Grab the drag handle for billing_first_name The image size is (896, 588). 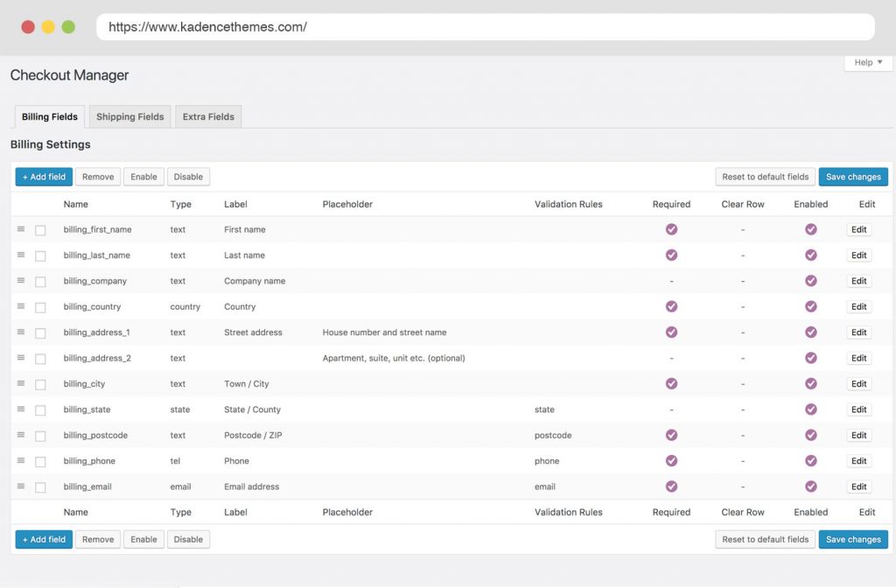(x=21, y=228)
